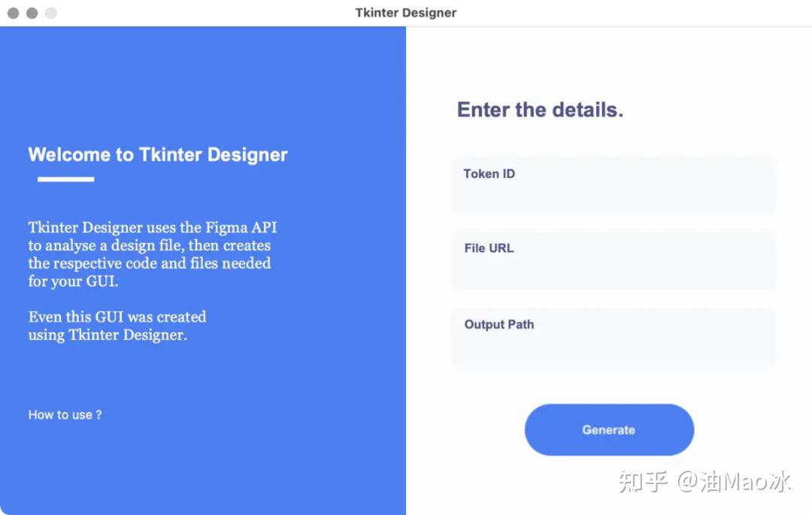Click the "Tkinter Designer" window title text
812x515 pixels.
[x=405, y=13]
